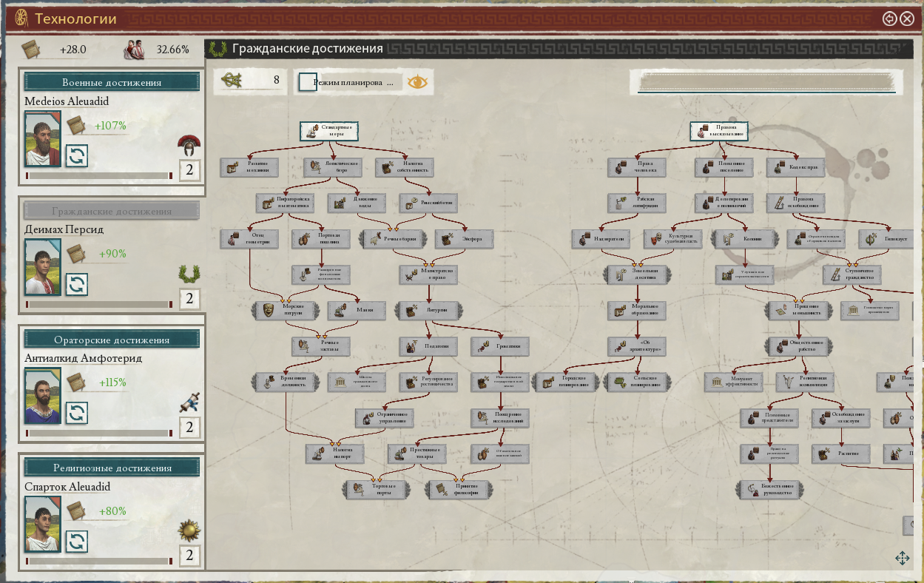Click the scroll icon next to +115%
The image size is (924, 583).
(75, 383)
